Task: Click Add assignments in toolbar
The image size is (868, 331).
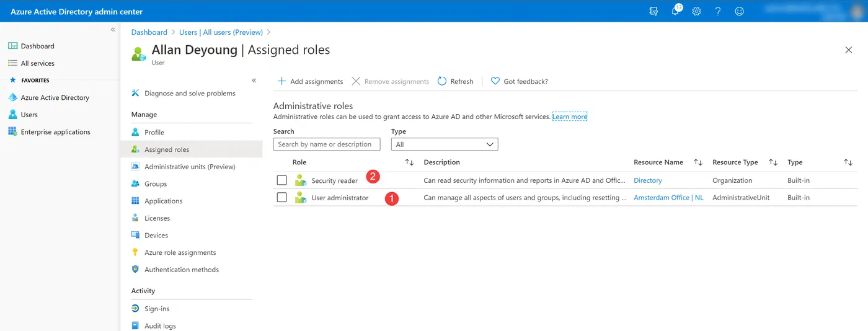Action: (310, 81)
